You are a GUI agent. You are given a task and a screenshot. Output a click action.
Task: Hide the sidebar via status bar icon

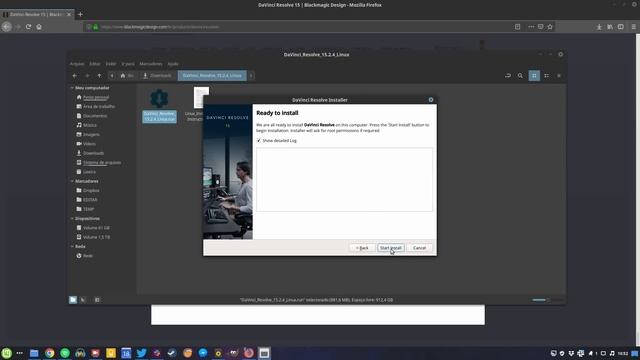[x=97, y=300]
